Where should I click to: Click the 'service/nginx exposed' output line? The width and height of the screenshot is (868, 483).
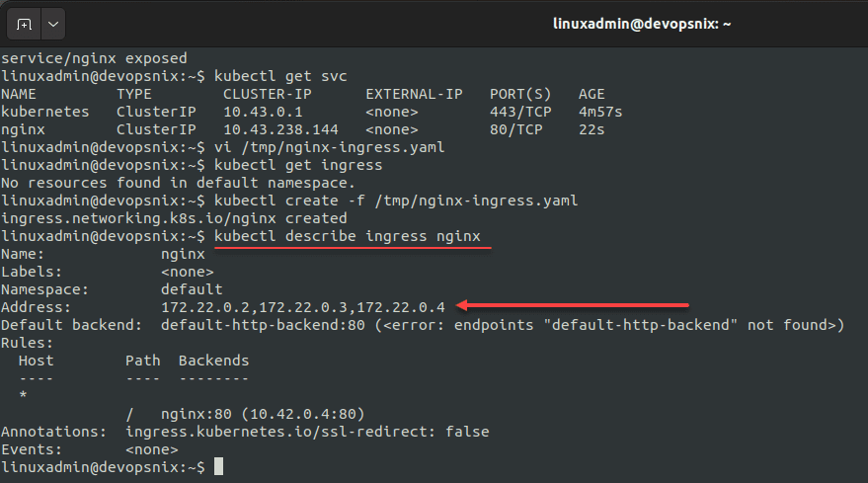tap(94, 58)
